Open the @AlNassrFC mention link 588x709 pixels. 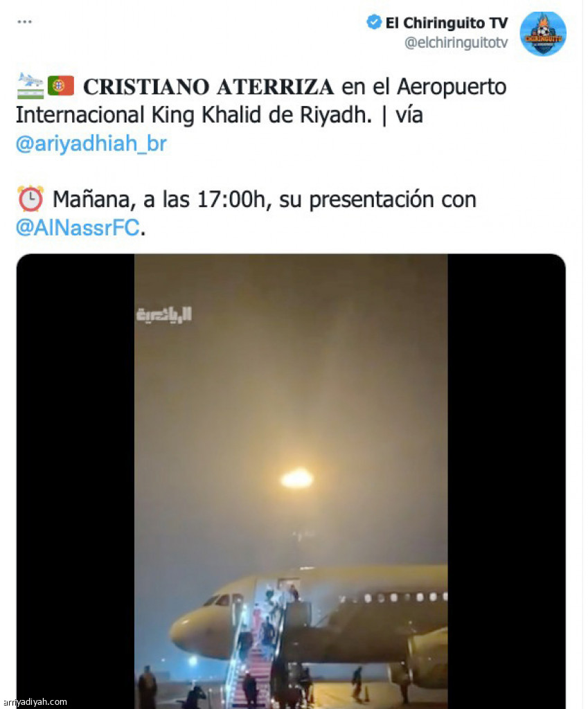point(78,227)
